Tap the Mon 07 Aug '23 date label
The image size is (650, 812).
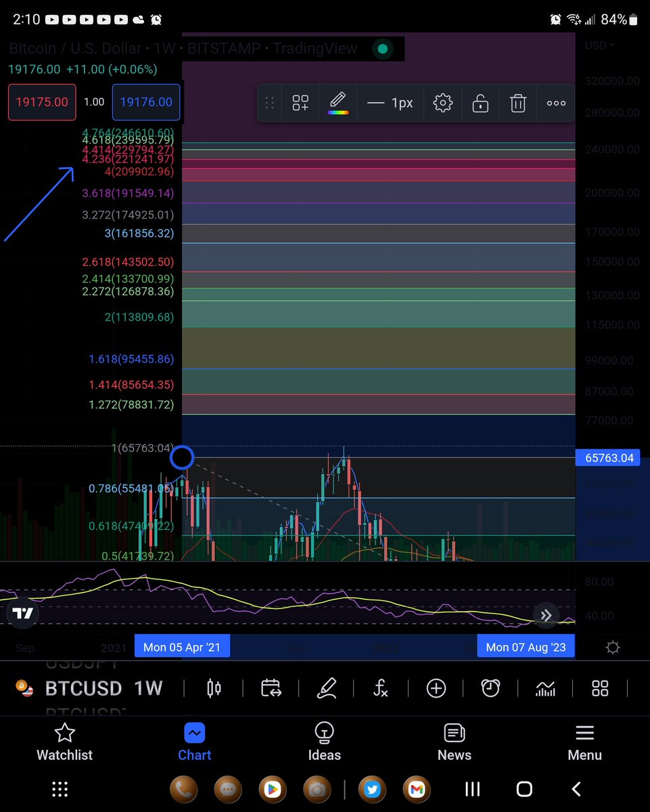tap(526, 647)
